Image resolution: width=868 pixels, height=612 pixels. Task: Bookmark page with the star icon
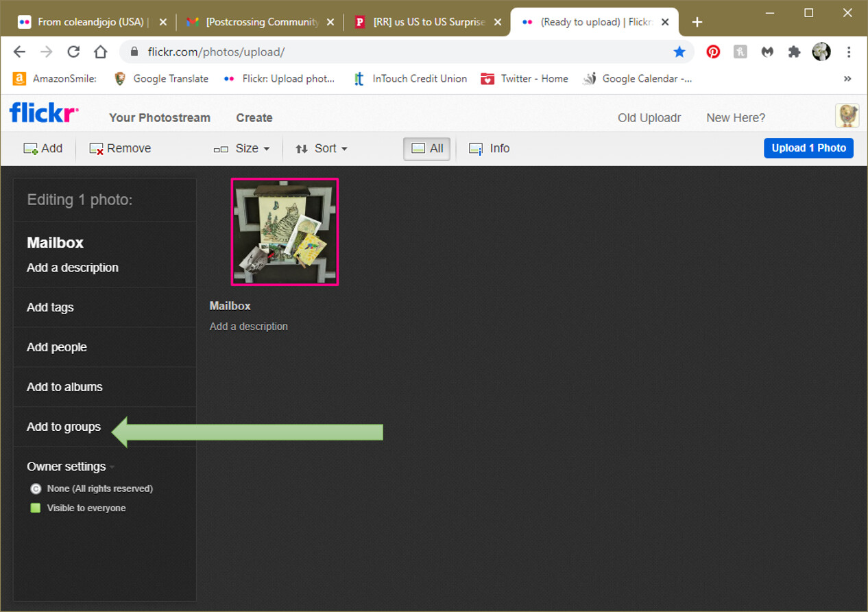[x=679, y=52]
